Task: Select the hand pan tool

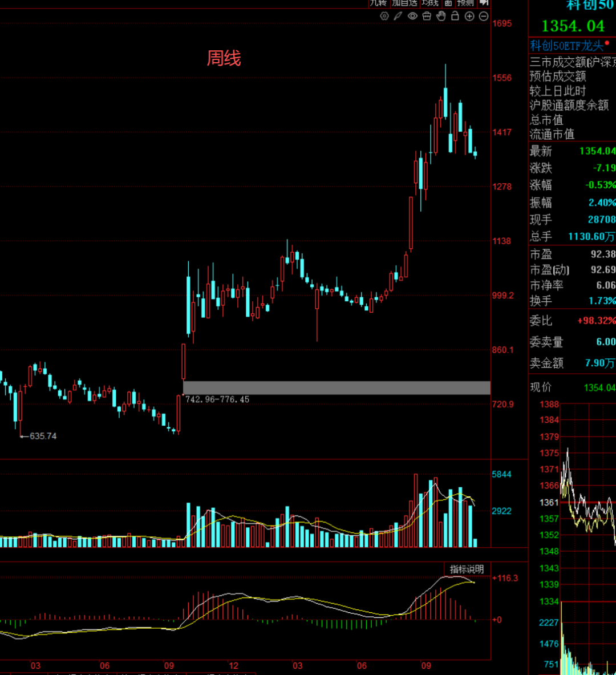Action: 441,17
